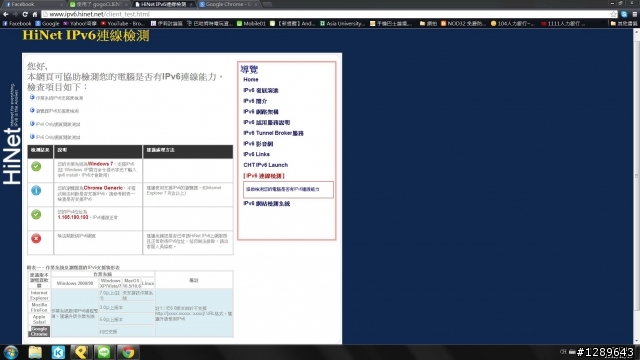Go back with the browser back arrow

coord(5,14)
